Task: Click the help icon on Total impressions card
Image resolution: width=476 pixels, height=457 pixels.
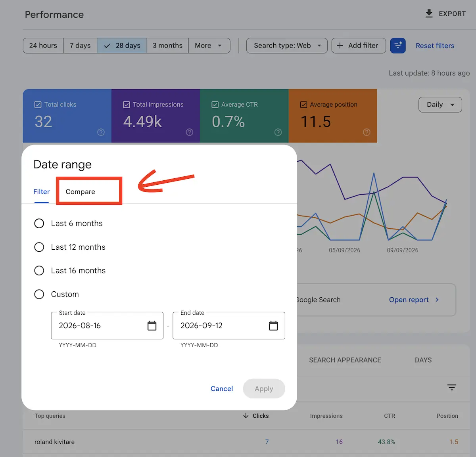Action: click(x=190, y=132)
